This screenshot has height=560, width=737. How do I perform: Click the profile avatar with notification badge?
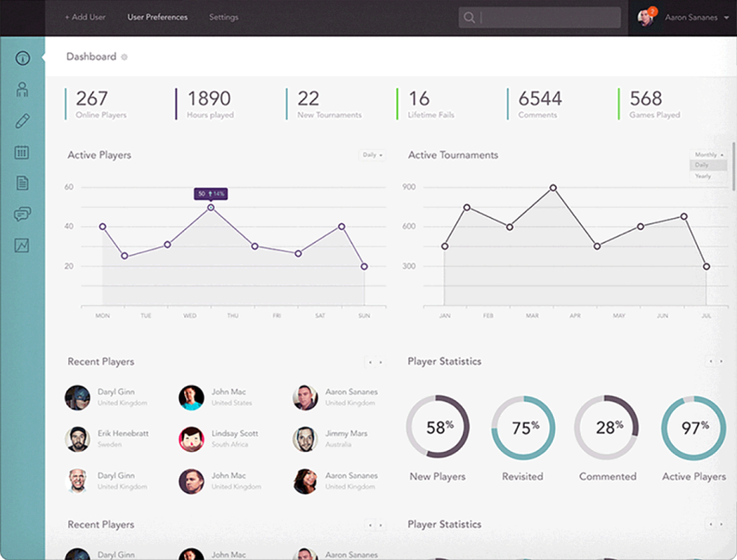(646, 18)
